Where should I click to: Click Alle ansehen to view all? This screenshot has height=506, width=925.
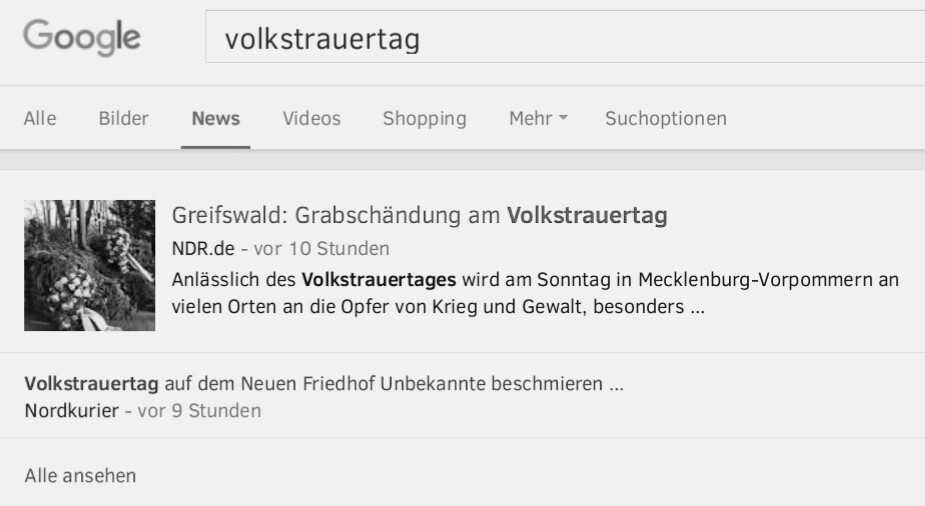(80, 475)
